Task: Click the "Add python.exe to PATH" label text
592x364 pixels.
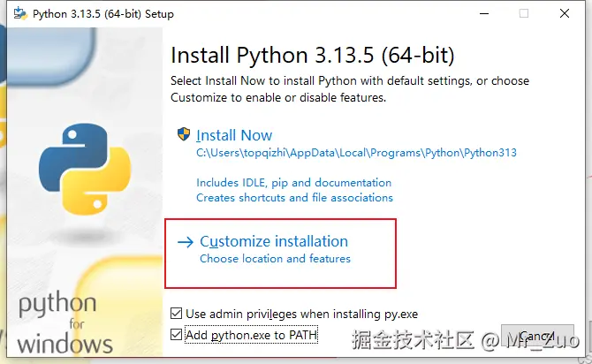Action: 251,336
